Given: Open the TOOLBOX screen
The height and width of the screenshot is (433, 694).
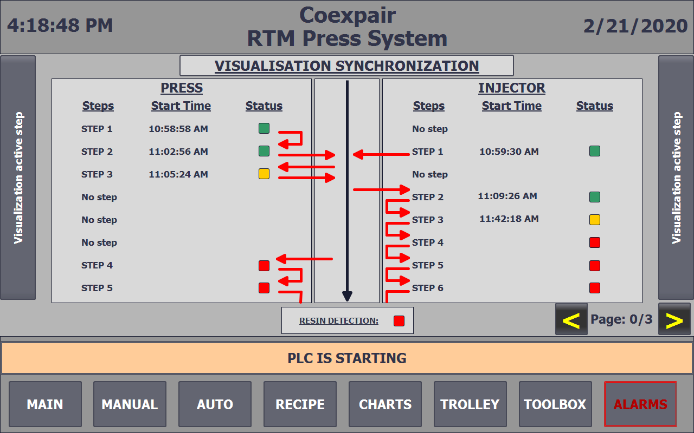Looking at the screenshot, I should [x=555, y=404].
